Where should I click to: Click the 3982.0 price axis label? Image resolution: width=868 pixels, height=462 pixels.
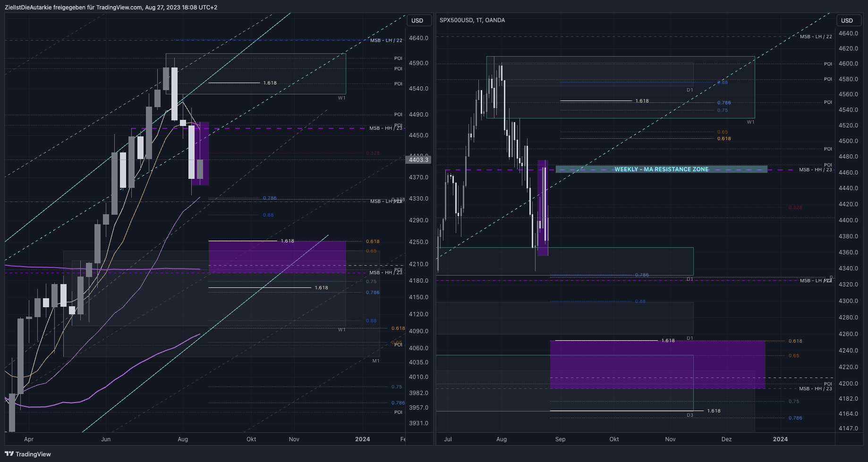(x=418, y=393)
